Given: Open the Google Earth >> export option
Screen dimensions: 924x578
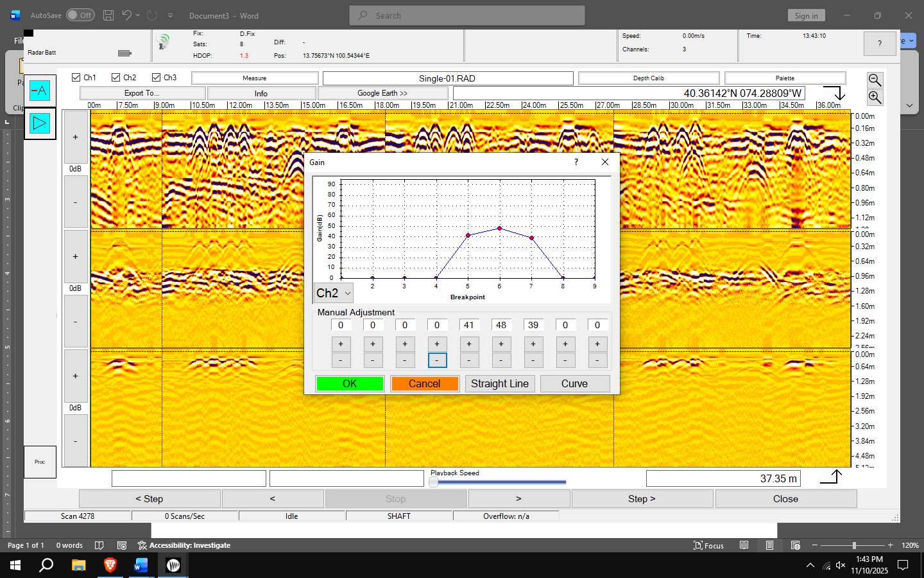Looking at the screenshot, I should [x=382, y=93].
